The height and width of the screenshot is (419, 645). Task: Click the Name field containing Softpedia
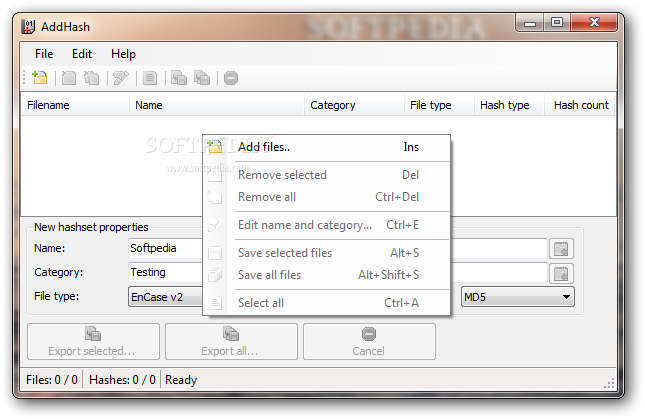click(x=166, y=248)
